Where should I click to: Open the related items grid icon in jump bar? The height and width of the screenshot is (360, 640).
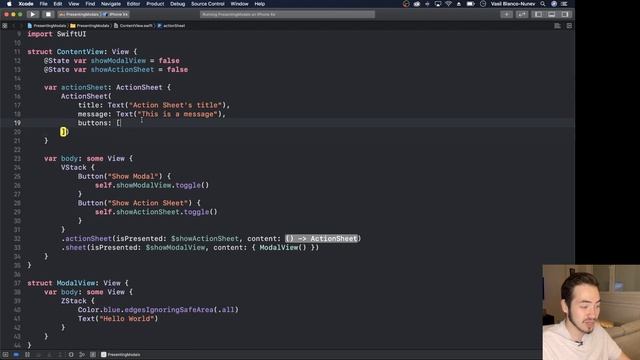click(4, 26)
